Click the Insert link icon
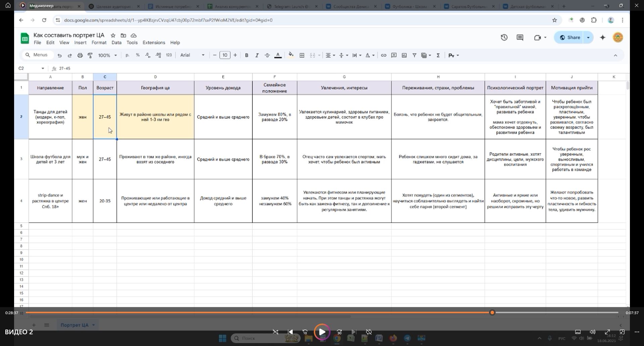Viewport: 644px width, 346px height. [384, 55]
